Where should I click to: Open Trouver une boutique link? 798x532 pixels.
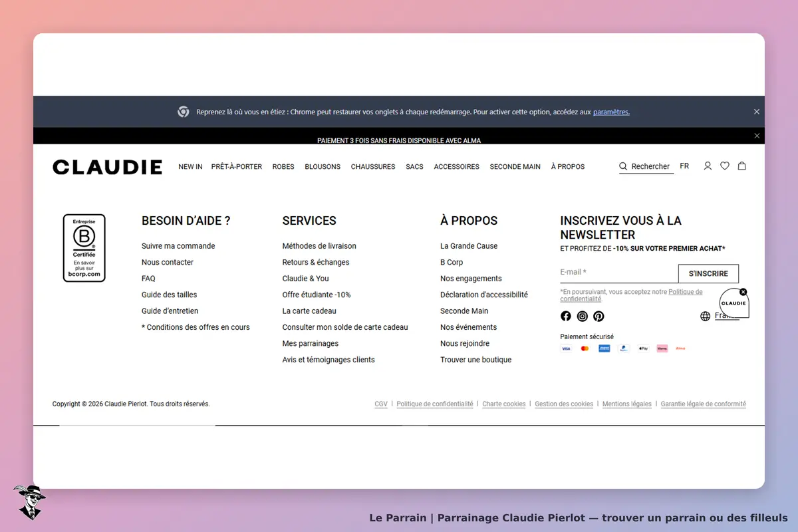click(x=476, y=360)
